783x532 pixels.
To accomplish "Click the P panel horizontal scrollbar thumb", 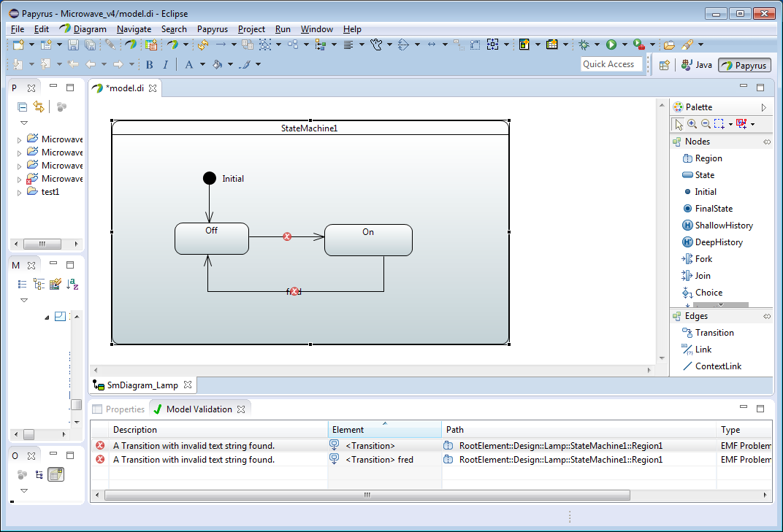I will tap(42, 244).
